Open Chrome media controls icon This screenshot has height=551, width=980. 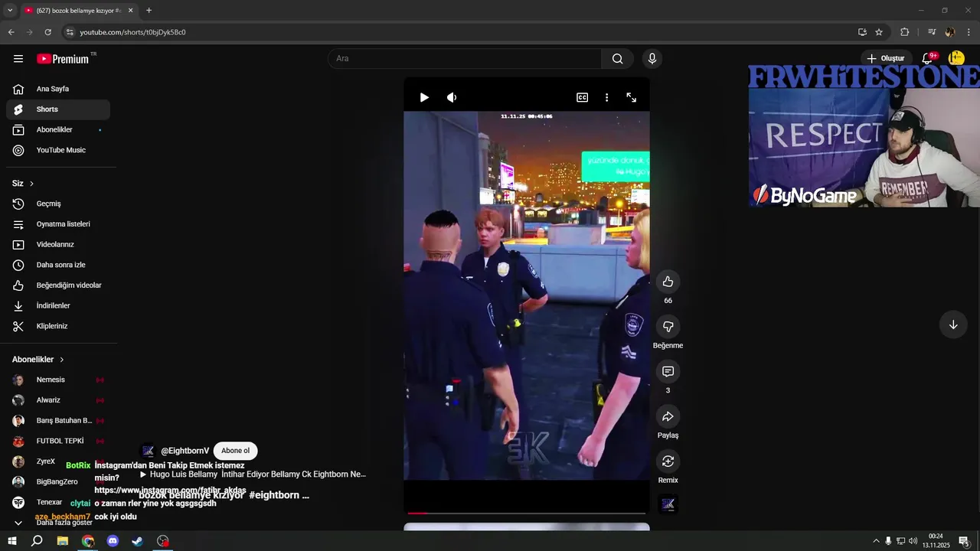(932, 32)
